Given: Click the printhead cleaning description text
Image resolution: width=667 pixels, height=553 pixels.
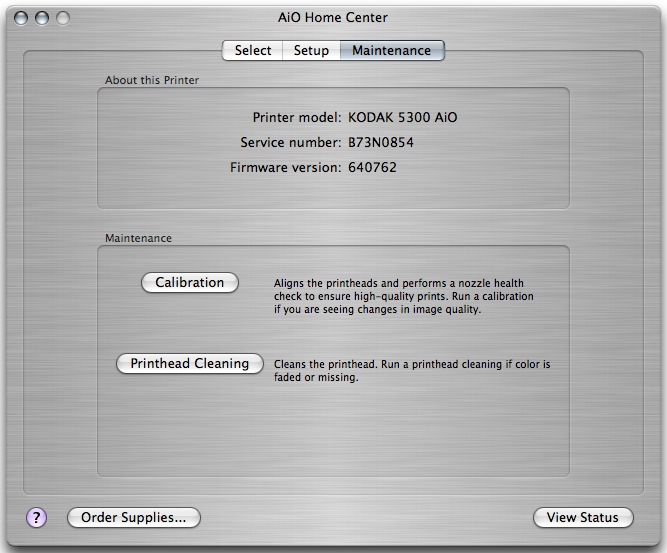Looking at the screenshot, I should pos(412,371).
